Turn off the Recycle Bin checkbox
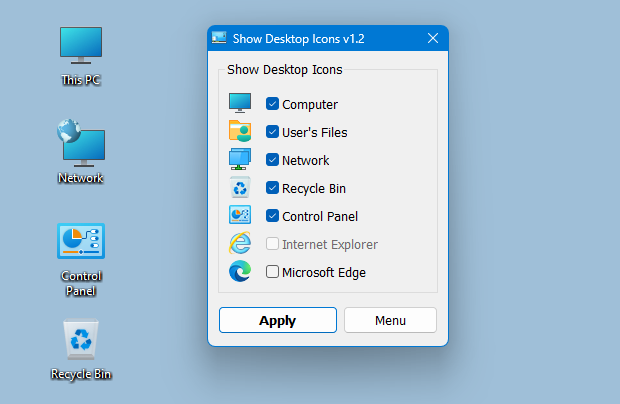 pos(272,188)
